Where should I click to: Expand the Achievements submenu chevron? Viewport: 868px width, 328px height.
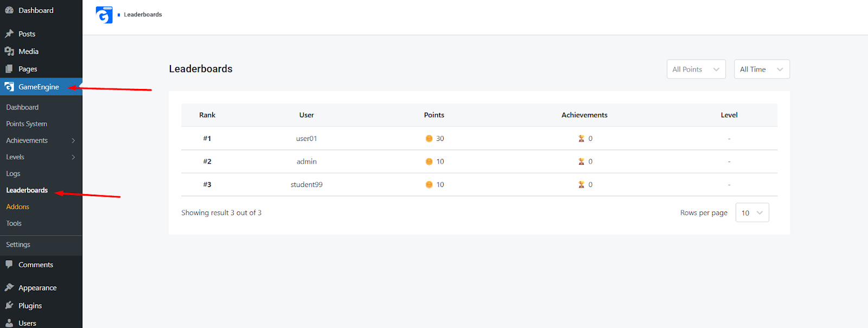click(73, 140)
